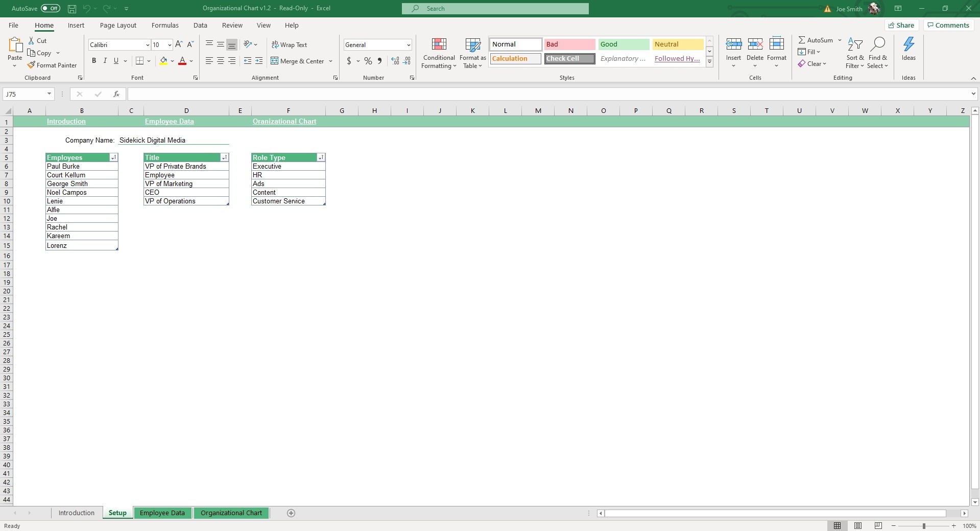Toggle Wrap Text

[289, 44]
